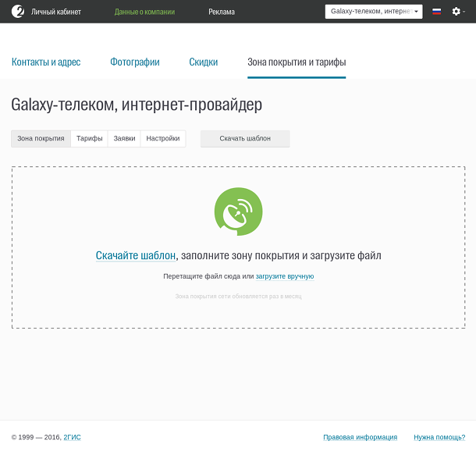Expand the Galaxy-телеком company dropdown
Viewport: 476px width, 455px height.
[x=374, y=12]
